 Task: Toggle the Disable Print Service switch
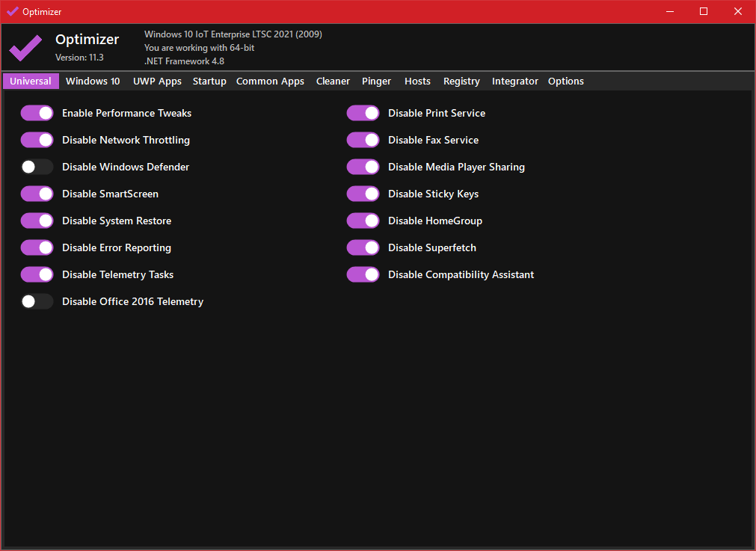(x=363, y=113)
